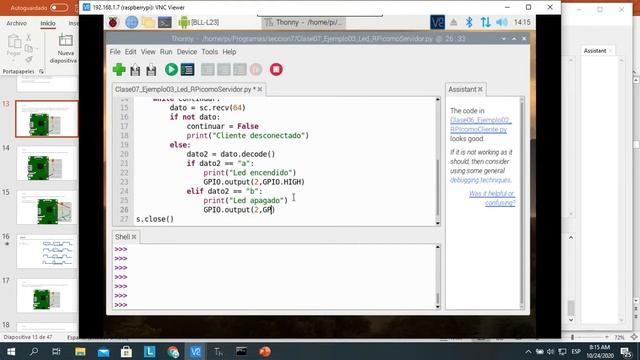Run current script with green play button
Screen dimensions: 640x360
click(171, 69)
